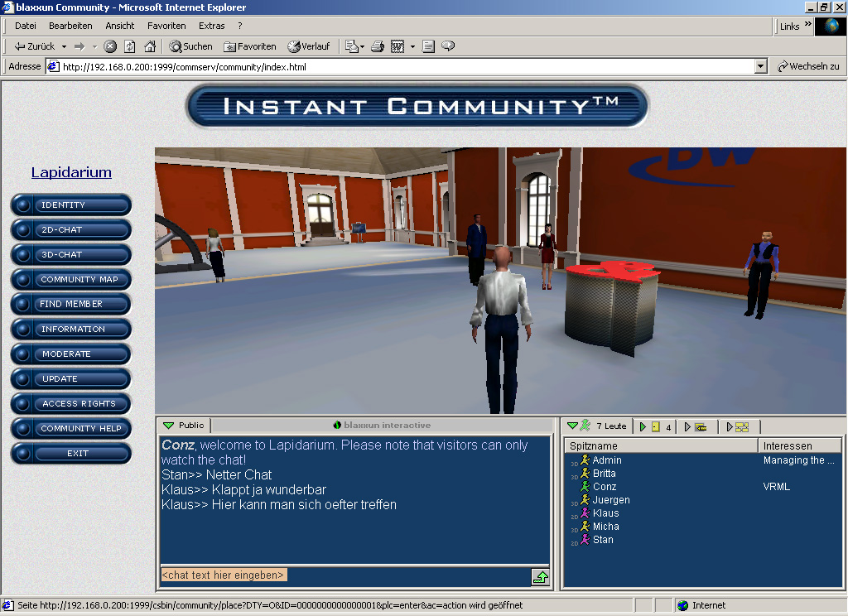Expand the Links toolbar chevron
Viewport: 848px width, 616px height.
tap(807, 24)
